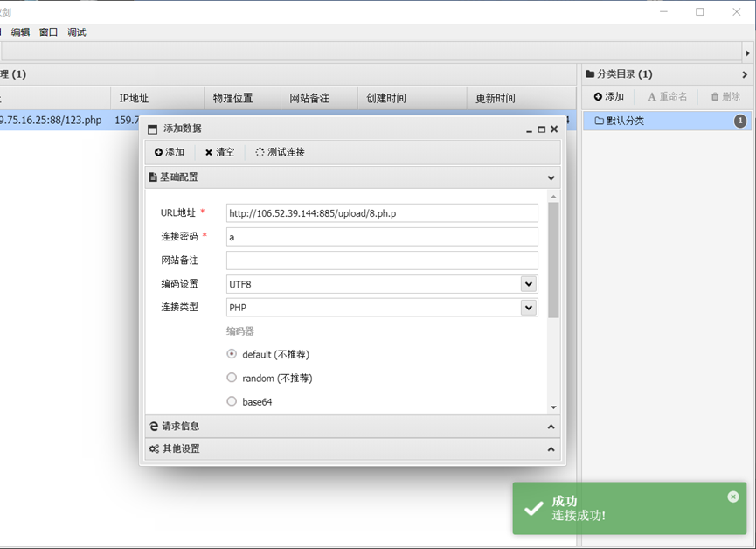
Task: Collapse the 分类目录 panel with the chevron
Action: (745, 75)
